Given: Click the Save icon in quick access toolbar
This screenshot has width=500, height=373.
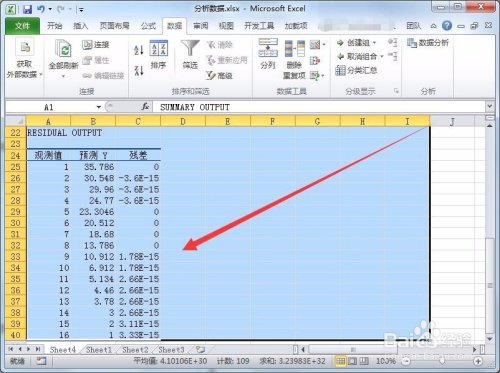Looking at the screenshot, I should [x=27, y=9].
